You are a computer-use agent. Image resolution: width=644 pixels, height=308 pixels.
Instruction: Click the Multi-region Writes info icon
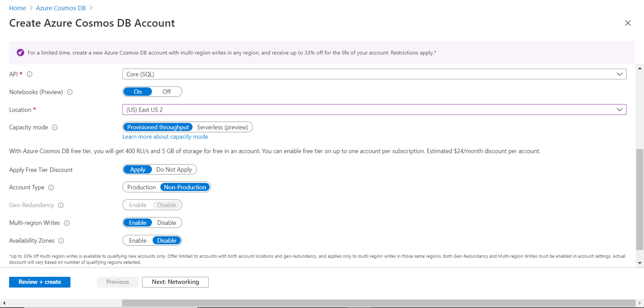tap(67, 223)
